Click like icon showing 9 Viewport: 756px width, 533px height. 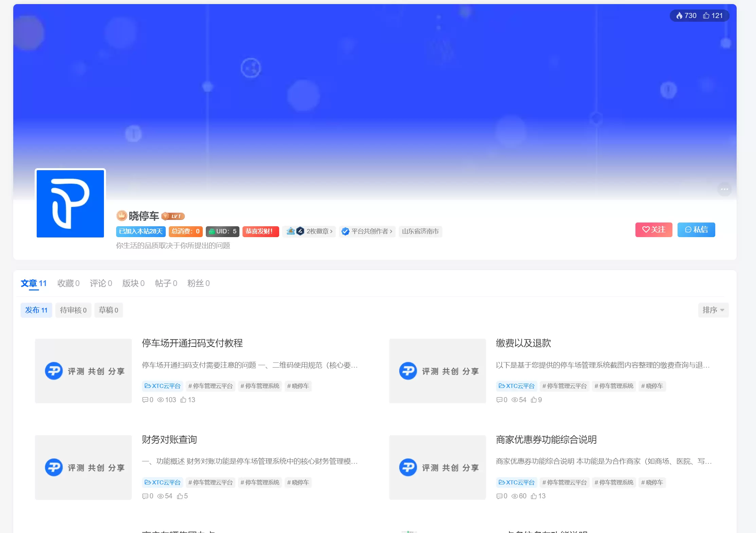point(534,399)
